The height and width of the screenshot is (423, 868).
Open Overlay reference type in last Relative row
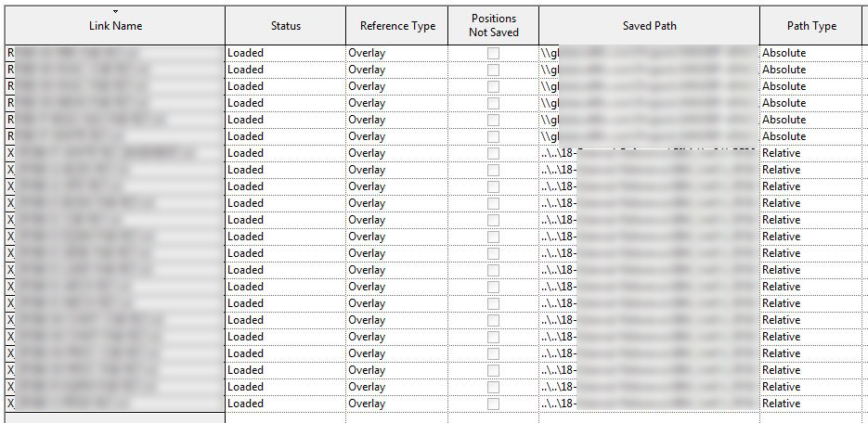click(397, 404)
